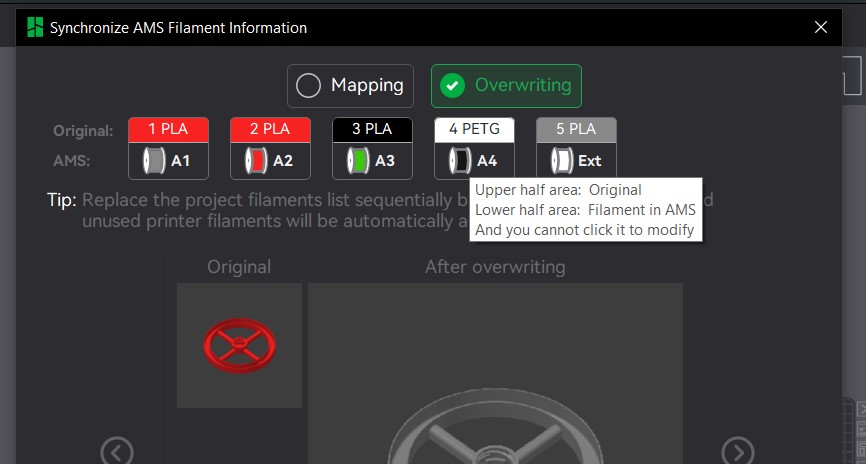This screenshot has height=464, width=866.
Task: Close the Synchronize AMS Filament Information dialog
Action: click(821, 28)
